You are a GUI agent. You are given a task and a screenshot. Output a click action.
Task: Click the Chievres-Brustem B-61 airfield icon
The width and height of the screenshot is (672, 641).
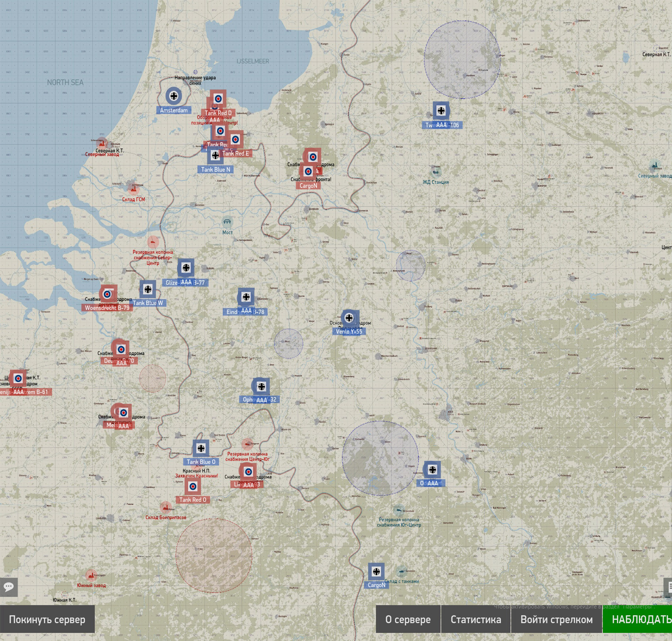pos(18,378)
